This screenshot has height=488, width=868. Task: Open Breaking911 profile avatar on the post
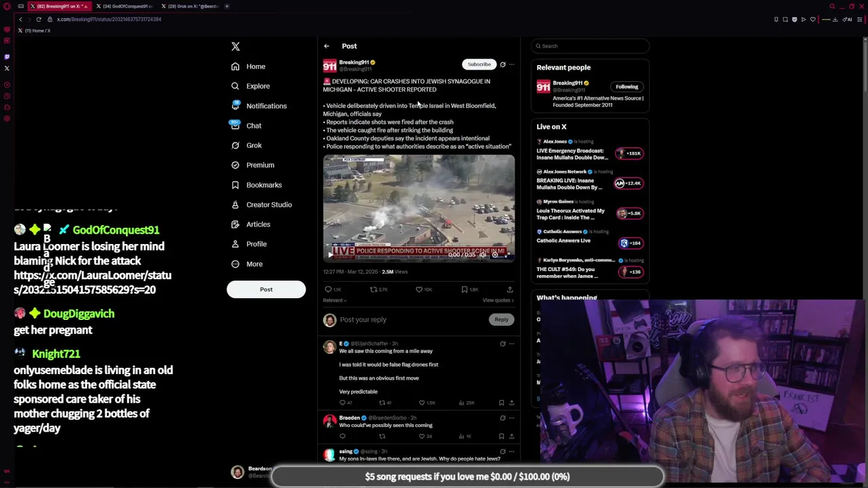click(x=330, y=66)
